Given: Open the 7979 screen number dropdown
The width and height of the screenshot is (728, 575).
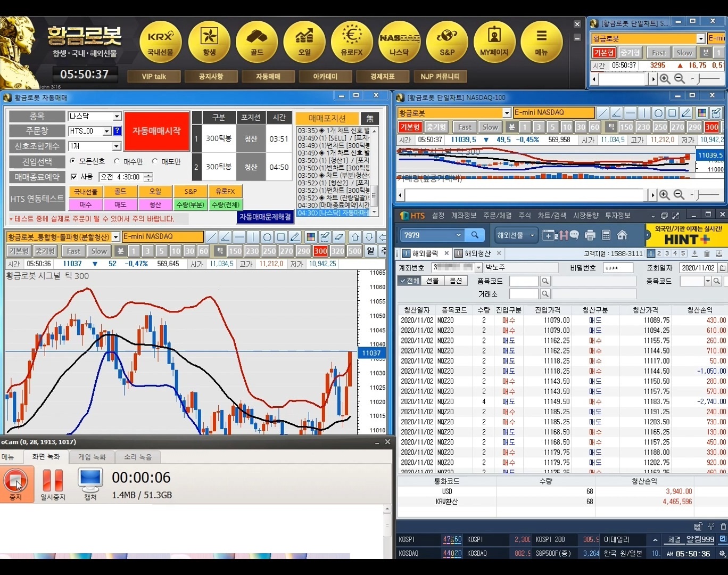Looking at the screenshot, I should click(458, 235).
